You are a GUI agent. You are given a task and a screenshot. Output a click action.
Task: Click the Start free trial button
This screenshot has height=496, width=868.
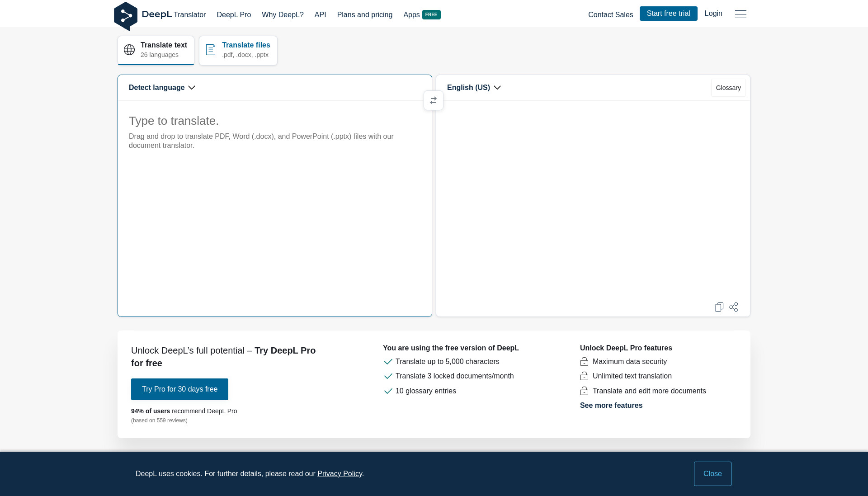[668, 14]
